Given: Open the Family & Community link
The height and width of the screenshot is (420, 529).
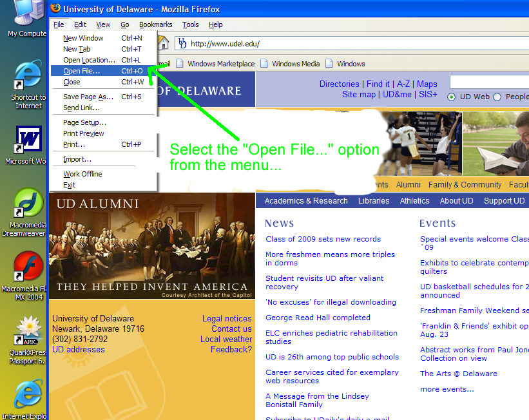Looking at the screenshot, I should click(465, 185).
